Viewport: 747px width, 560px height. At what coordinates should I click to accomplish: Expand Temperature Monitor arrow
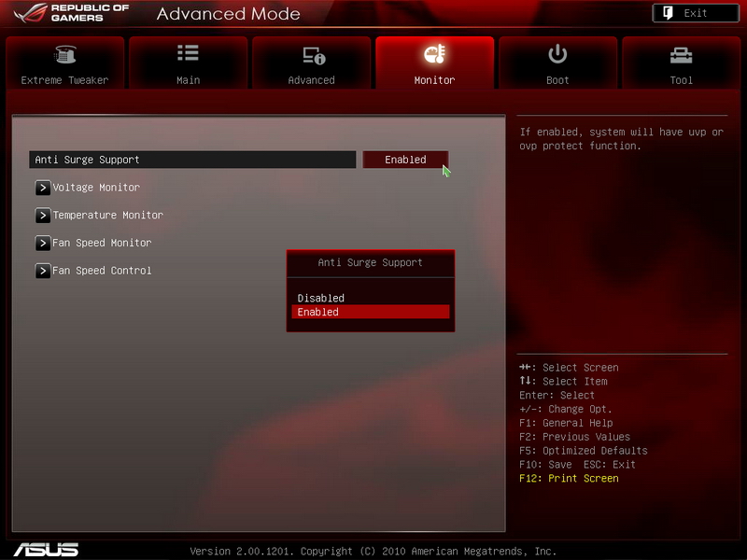click(43, 216)
